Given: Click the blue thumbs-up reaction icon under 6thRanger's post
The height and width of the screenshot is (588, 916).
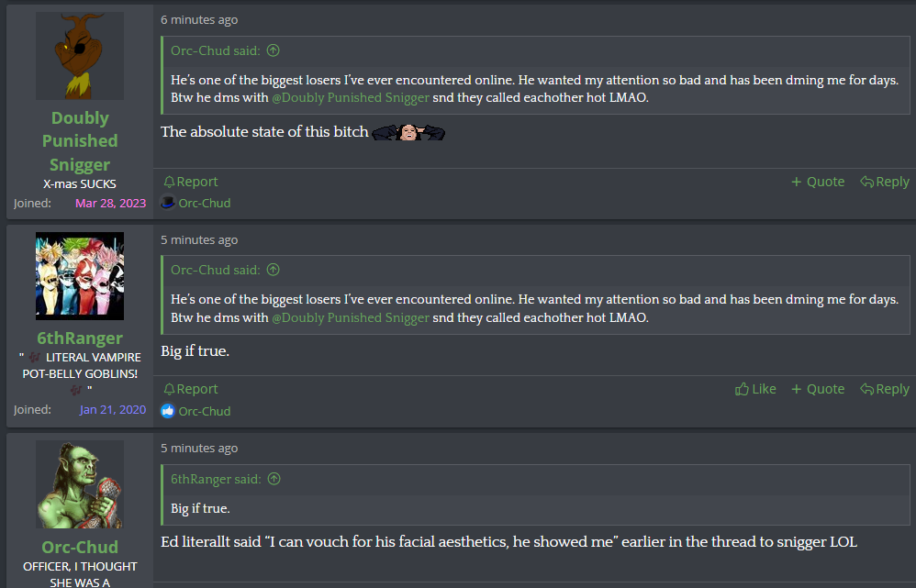Looking at the screenshot, I should click(168, 411).
